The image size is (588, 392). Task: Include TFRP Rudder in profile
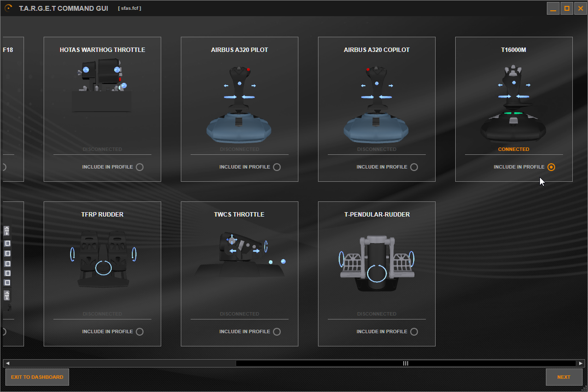coord(140,332)
